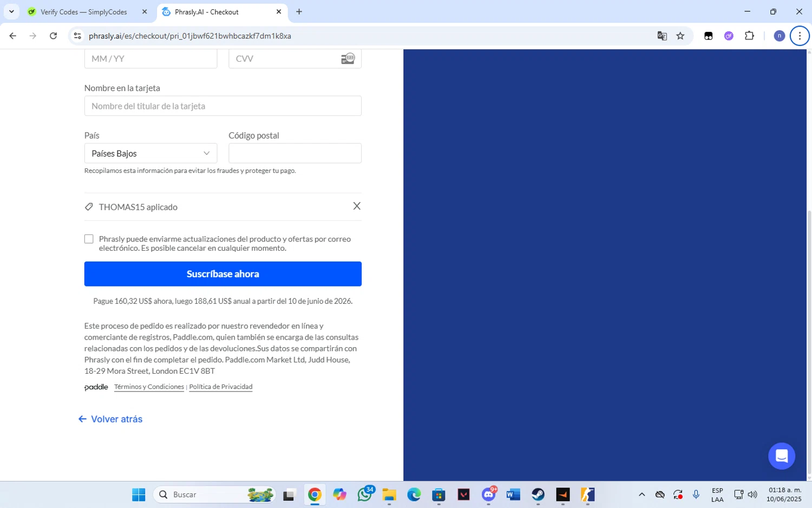The width and height of the screenshot is (812, 508).
Task: Open the tab search dropdown arrow
Action: pos(11,11)
